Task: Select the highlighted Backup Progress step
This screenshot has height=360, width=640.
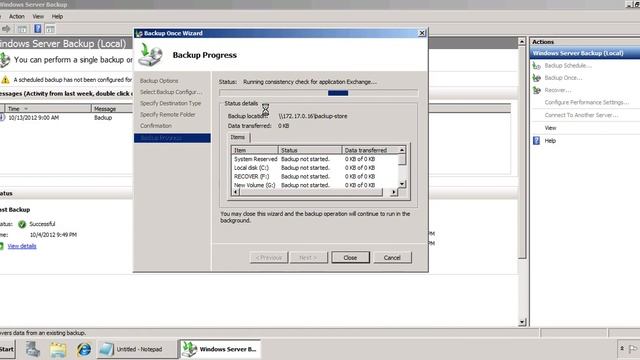Action: tap(172, 138)
